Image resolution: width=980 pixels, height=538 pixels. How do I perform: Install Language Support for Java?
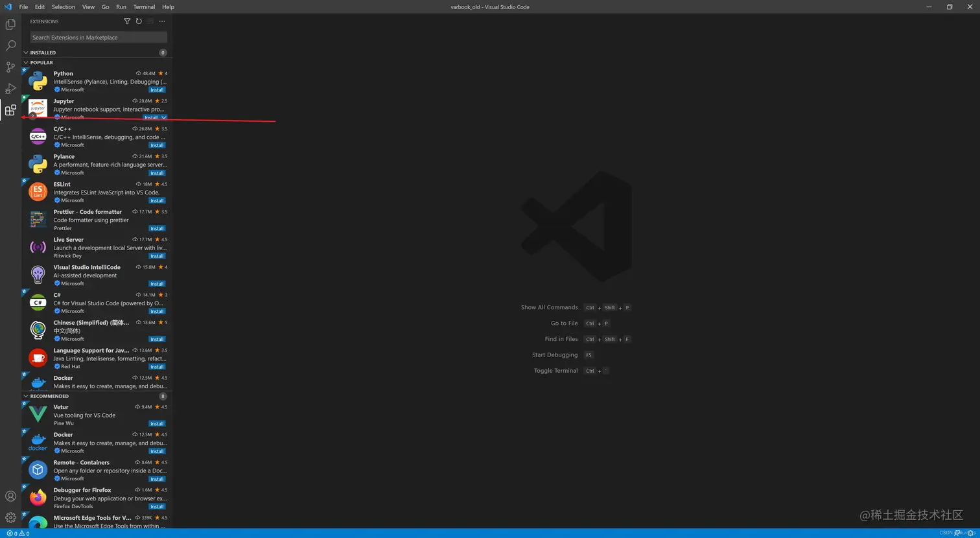pos(157,367)
